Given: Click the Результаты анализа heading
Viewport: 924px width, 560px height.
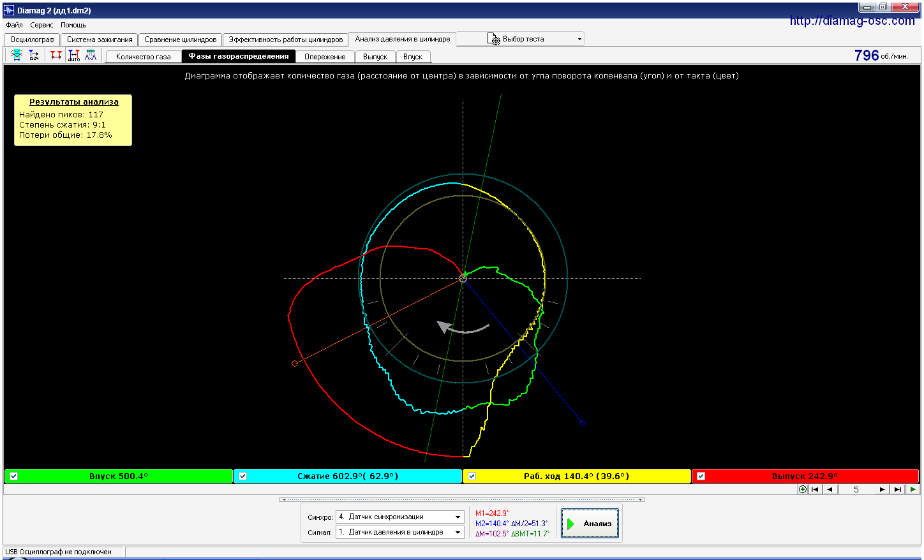Looking at the screenshot, I should point(74,102).
